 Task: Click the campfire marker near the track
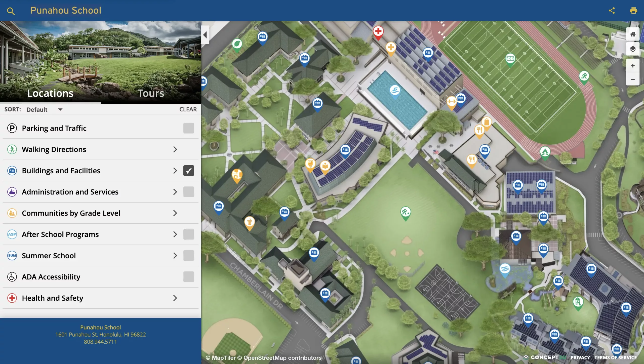coord(545,153)
